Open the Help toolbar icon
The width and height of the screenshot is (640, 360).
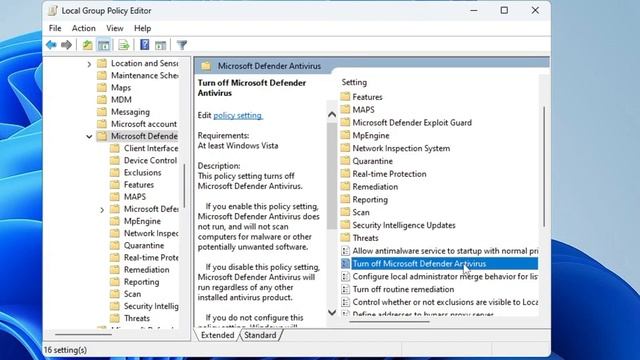pos(144,44)
